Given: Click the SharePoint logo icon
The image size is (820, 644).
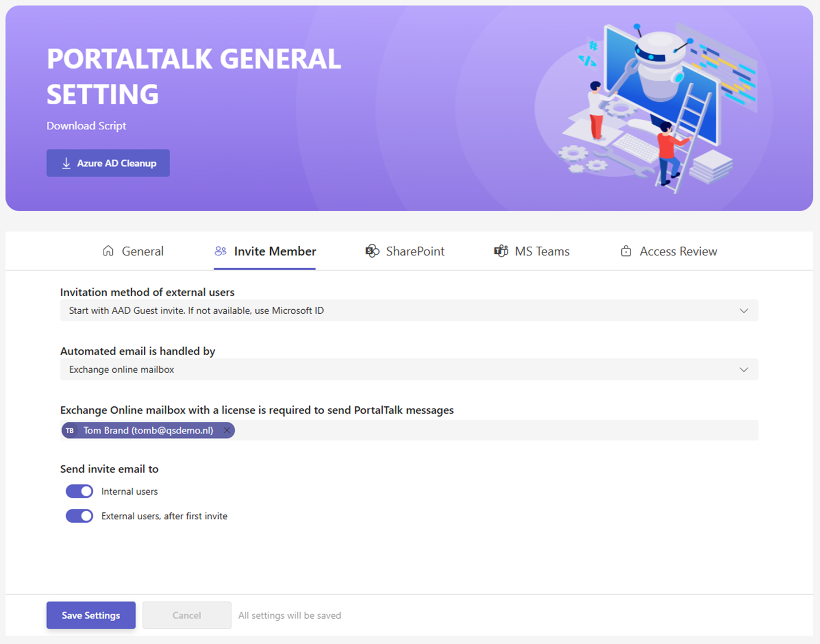Looking at the screenshot, I should [372, 251].
